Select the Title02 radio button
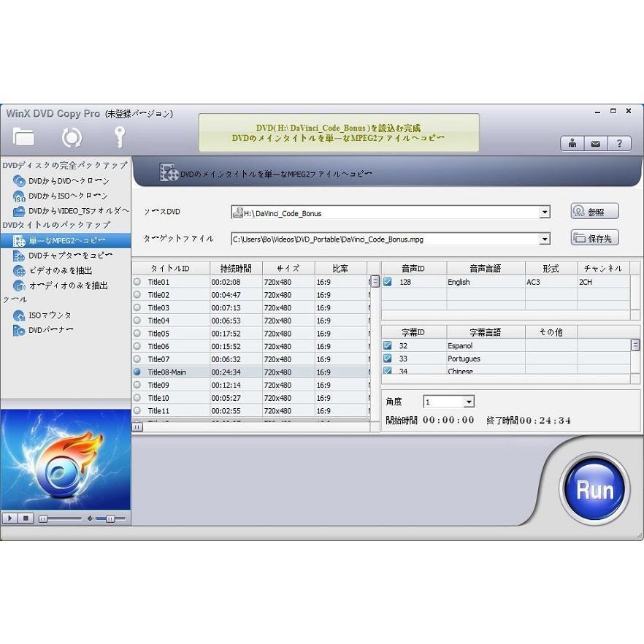 (x=137, y=294)
